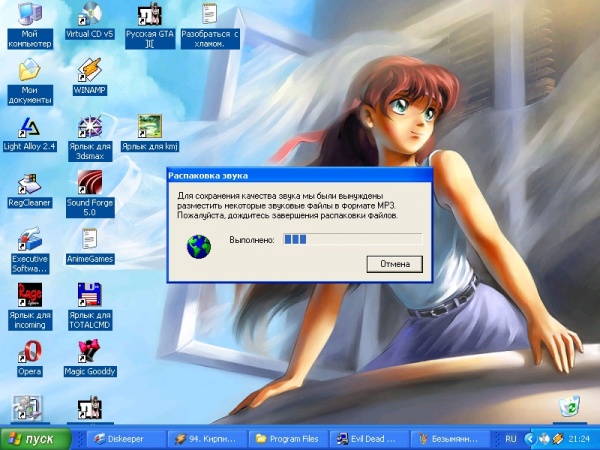Select the Executive Softwa... shortcut icon
The image size is (600, 450).
pyautogui.click(x=29, y=250)
